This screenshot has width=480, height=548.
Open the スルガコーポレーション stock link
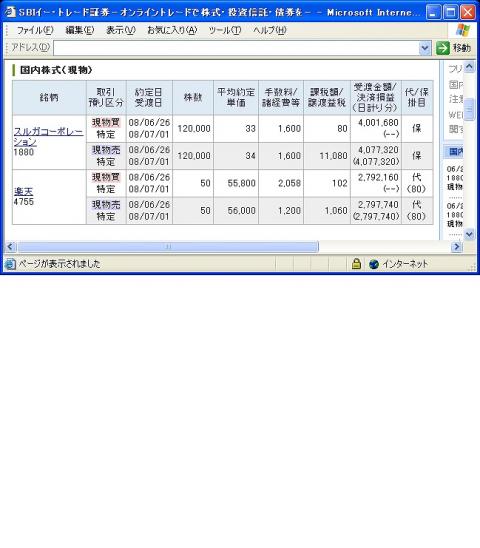pyautogui.click(x=49, y=137)
